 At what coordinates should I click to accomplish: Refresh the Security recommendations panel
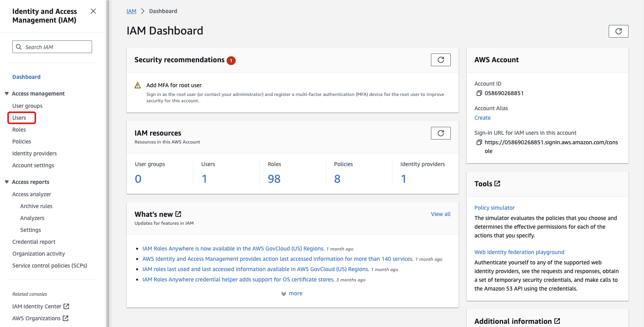click(x=440, y=60)
